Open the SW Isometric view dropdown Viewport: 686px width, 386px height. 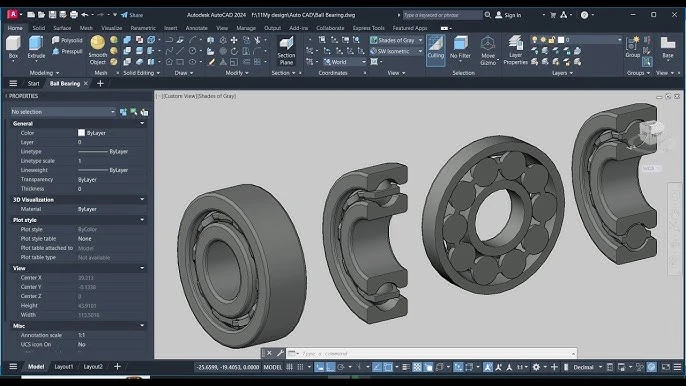pos(396,51)
